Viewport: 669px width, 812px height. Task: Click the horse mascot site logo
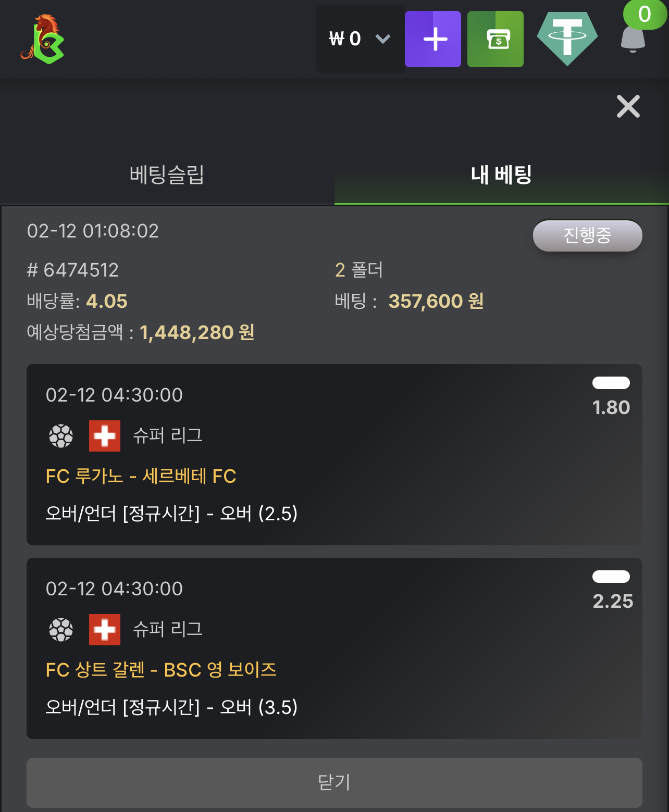tap(42, 38)
